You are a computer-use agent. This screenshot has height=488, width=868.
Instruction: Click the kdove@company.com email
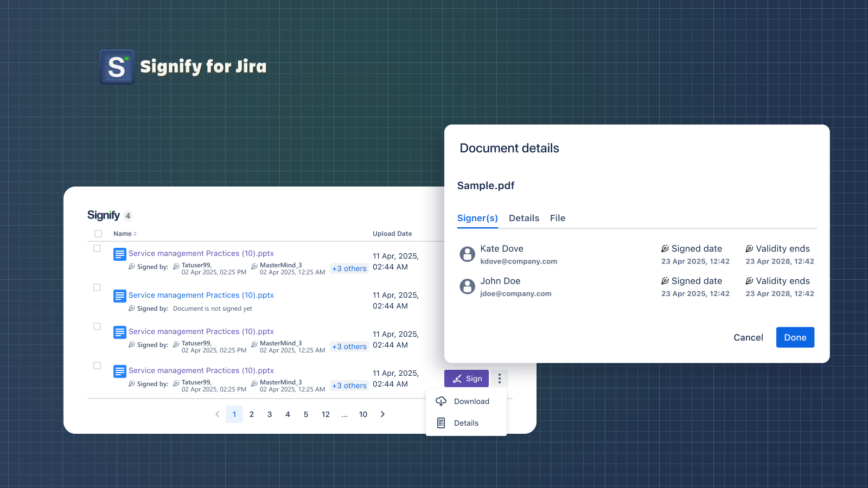click(x=519, y=261)
